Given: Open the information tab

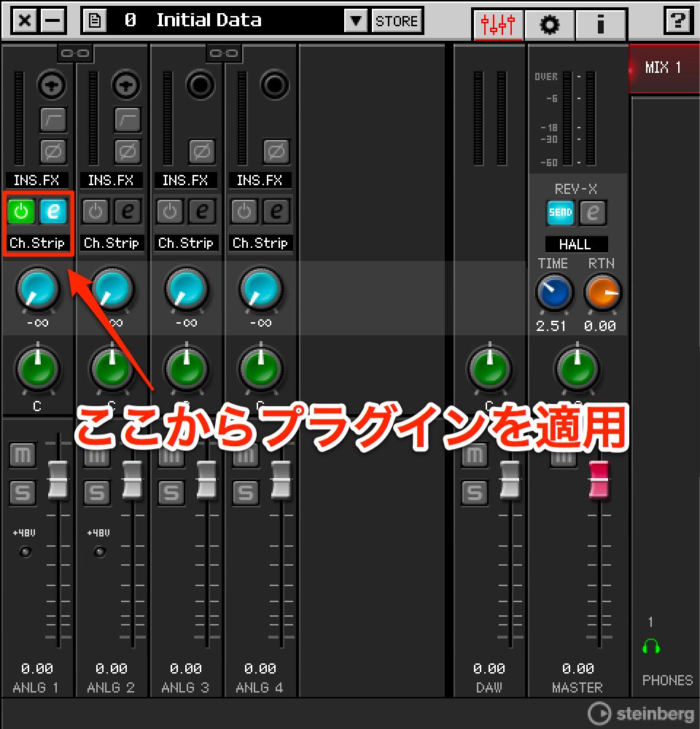Looking at the screenshot, I should point(600,24).
